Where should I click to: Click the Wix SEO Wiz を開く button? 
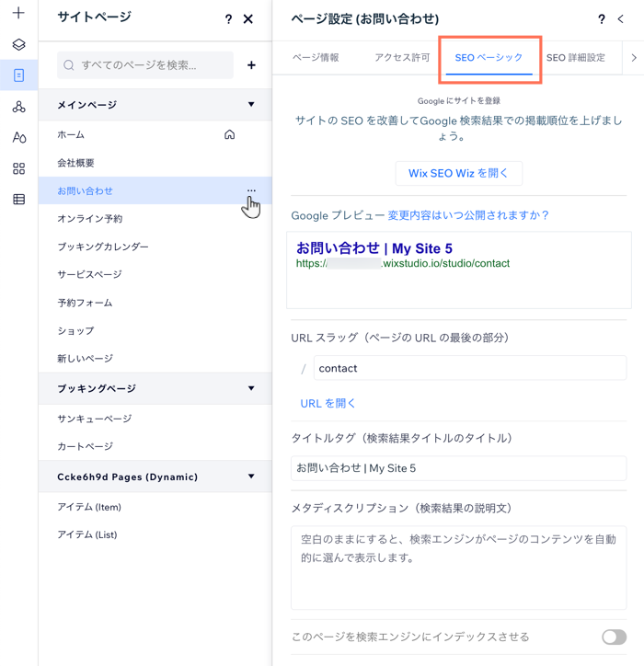458,173
